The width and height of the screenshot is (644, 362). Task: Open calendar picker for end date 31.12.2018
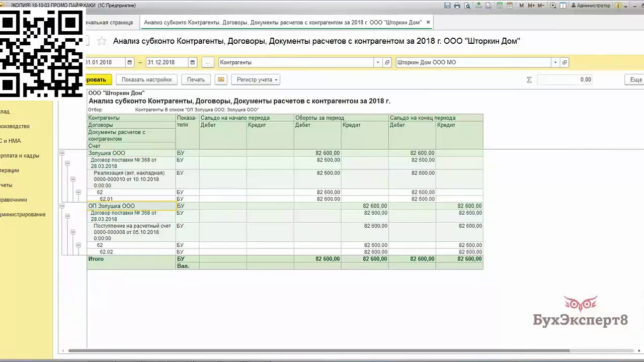pyautogui.click(x=192, y=62)
